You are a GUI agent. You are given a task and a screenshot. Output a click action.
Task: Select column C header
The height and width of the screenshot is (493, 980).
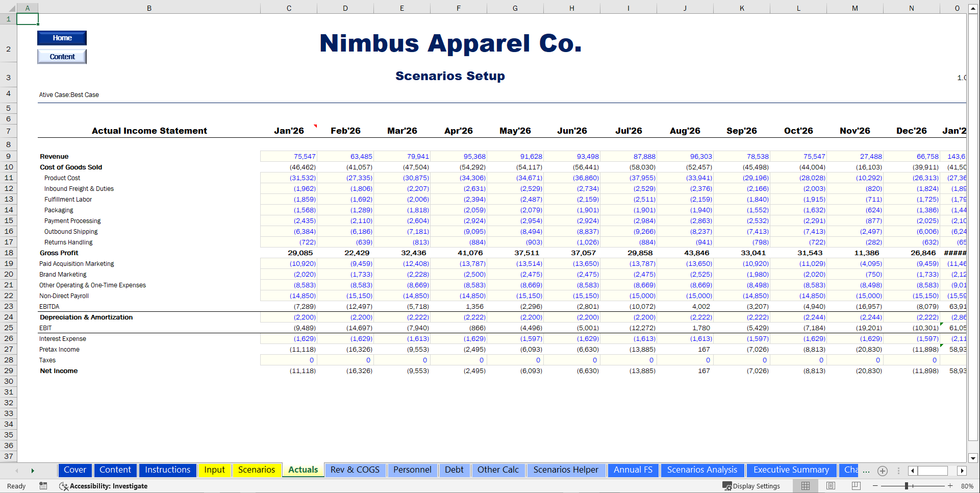click(x=288, y=8)
